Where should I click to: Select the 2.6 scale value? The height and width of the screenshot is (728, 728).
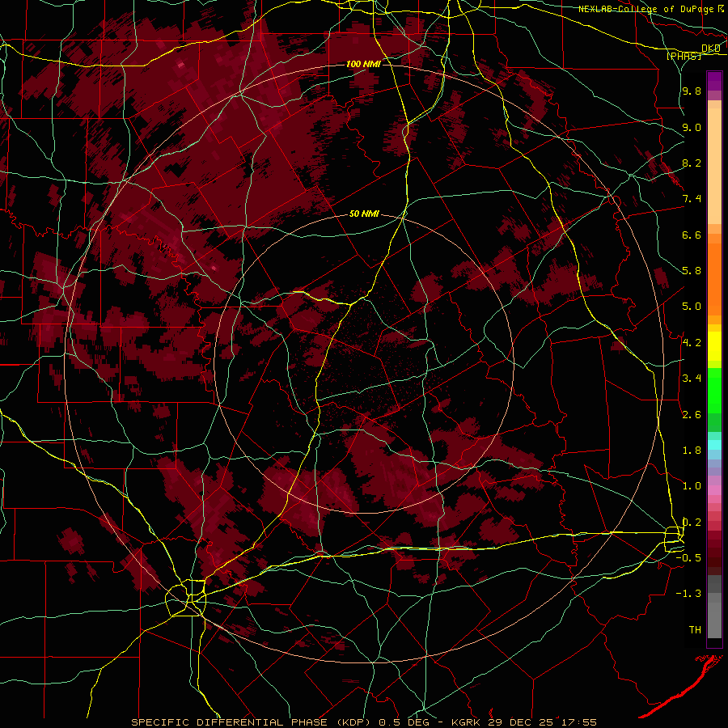click(692, 415)
